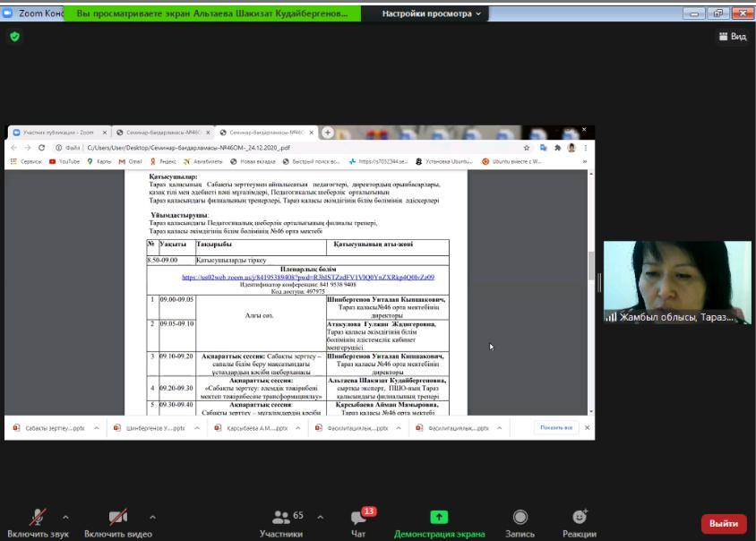Open the Reactions (Реакции) icon
756x541 pixels.
(x=580, y=517)
